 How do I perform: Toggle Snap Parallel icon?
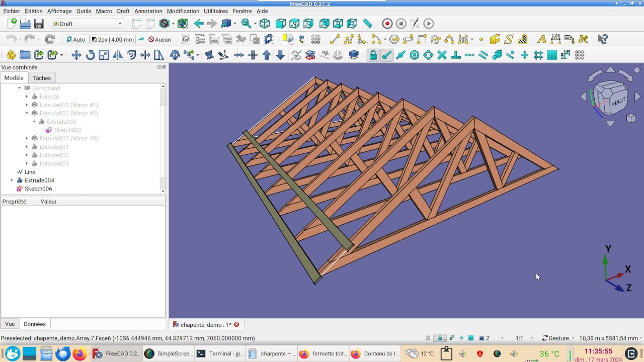click(483, 55)
